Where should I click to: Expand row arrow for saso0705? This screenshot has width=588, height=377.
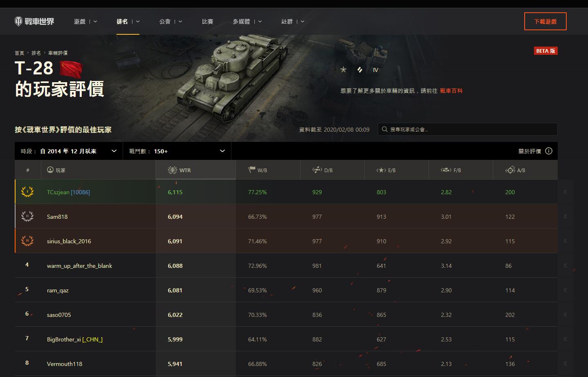(565, 314)
